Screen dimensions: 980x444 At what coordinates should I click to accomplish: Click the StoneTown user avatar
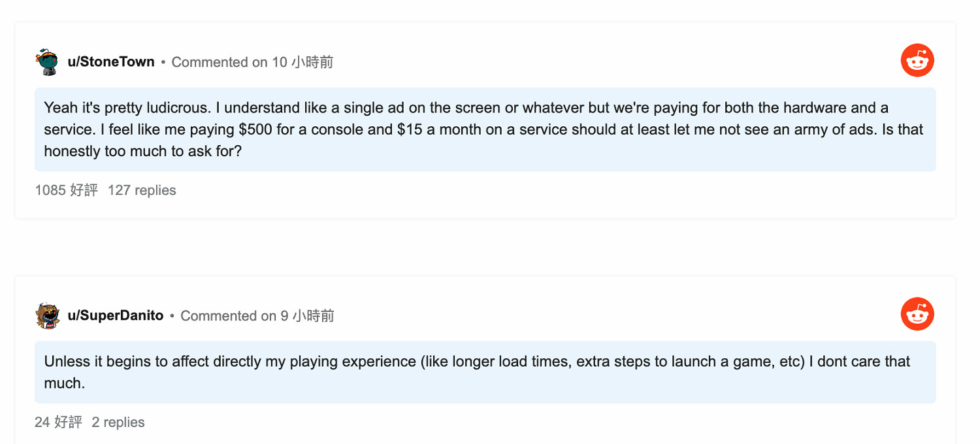pos(47,61)
